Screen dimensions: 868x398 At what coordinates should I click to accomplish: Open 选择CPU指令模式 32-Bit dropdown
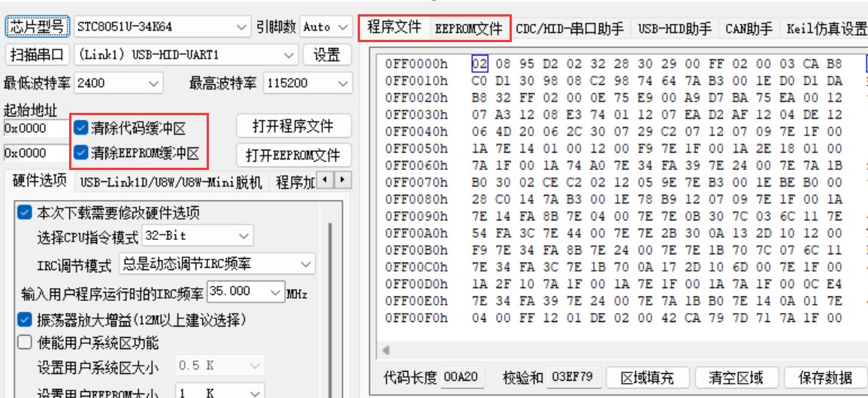pyautogui.click(x=198, y=235)
